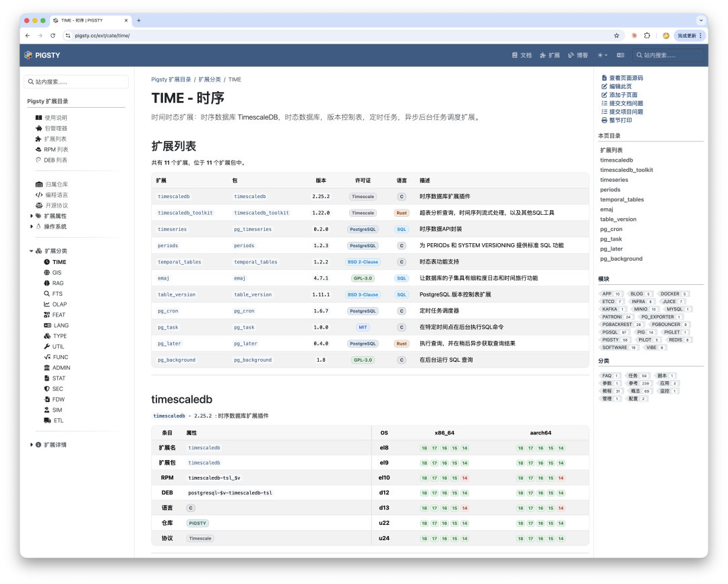
Task: Open the light/dark theme sun dropdown
Action: [x=602, y=55]
